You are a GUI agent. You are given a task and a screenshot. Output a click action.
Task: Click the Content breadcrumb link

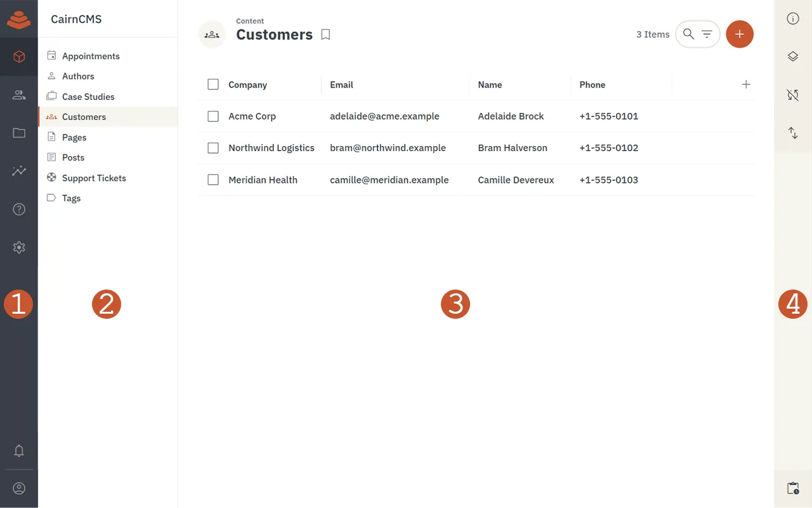[250, 21]
